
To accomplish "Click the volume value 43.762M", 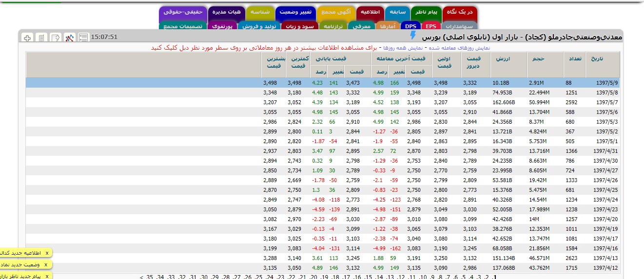I will (x=539, y=267).
